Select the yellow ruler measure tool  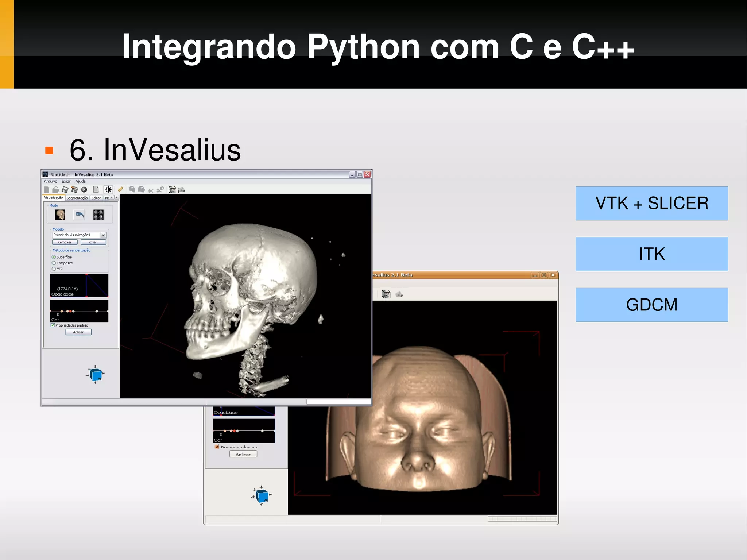pos(120,189)
